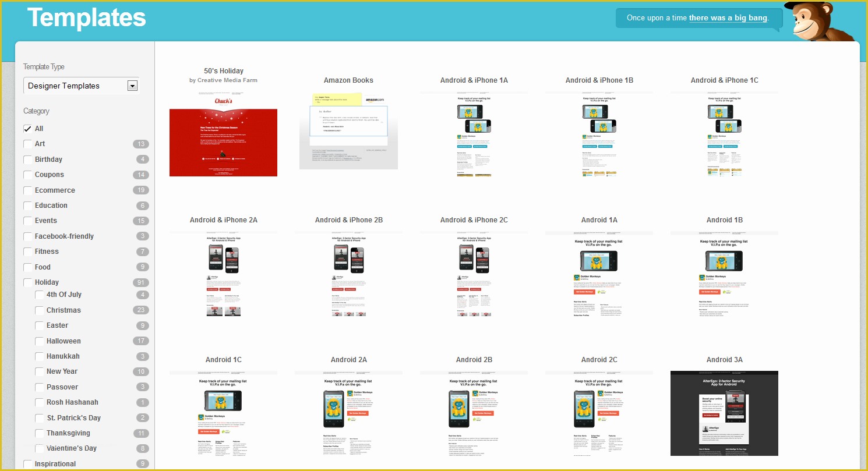Screen dimensions: 868x471
Task: Tick the Valentine's Day checkbox
Action: point(39,448)
